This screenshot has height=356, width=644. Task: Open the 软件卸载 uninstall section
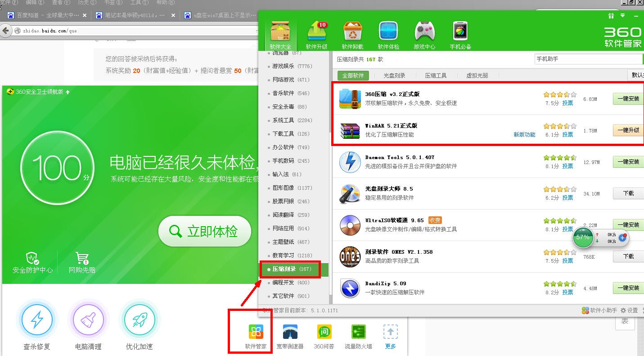(x=352, y=35)
